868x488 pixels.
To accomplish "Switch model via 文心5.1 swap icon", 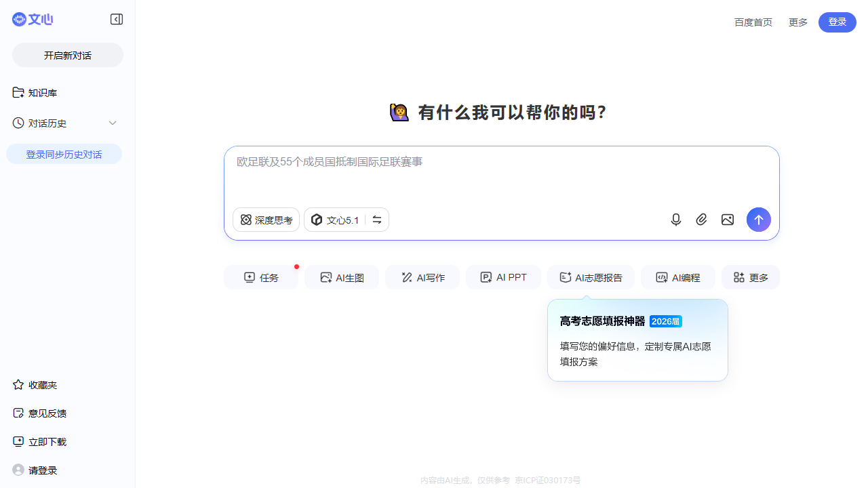I will (377, 220).
